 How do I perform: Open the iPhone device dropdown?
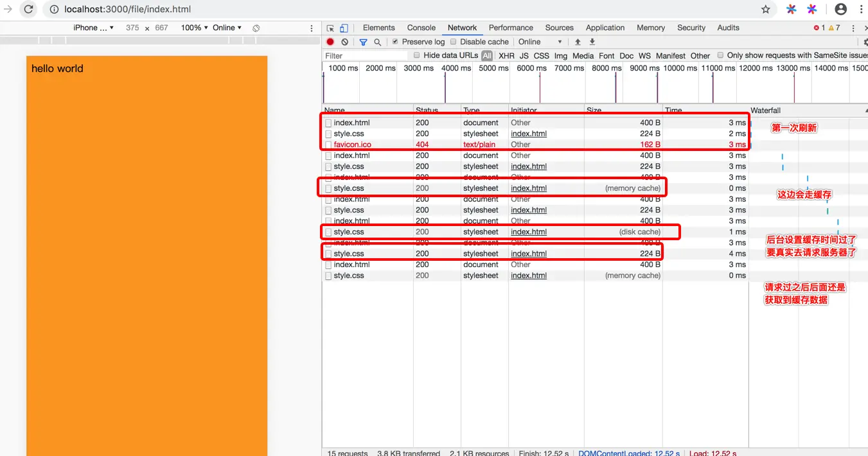94,28
